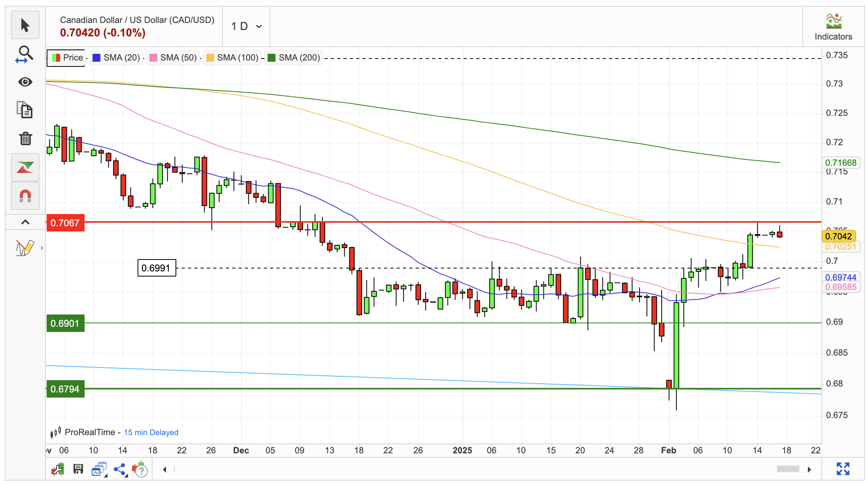868x485 pixels.
Task: Click the Feb date axis label
Action: pyautogui.click(x=669, y=451)
